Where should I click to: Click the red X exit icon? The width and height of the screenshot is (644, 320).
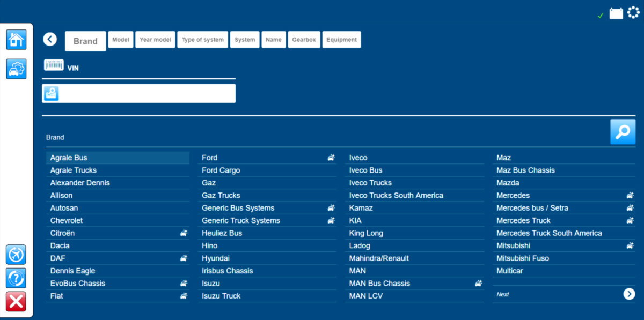pyautogui.click(x=16, y=301)
